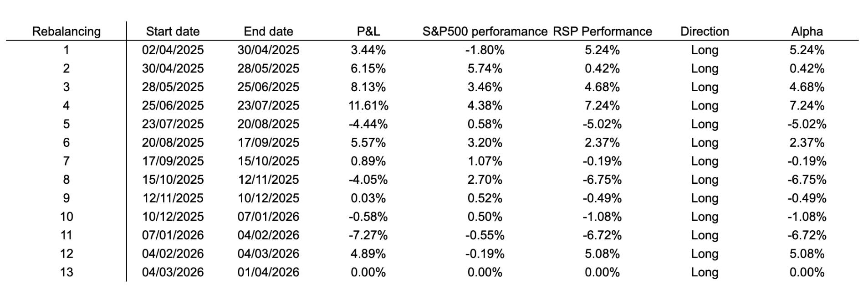
Task: Click the S&P500 perforamance column header
Action: [485, 31]
